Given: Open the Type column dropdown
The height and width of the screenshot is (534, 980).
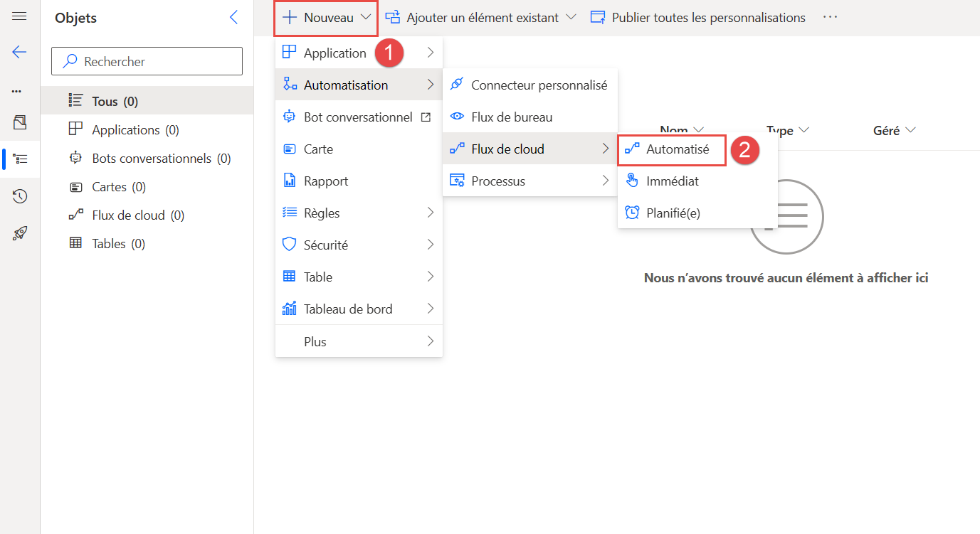Looking at the screenshot, I should pyautogui.click(x=804, y=130).
